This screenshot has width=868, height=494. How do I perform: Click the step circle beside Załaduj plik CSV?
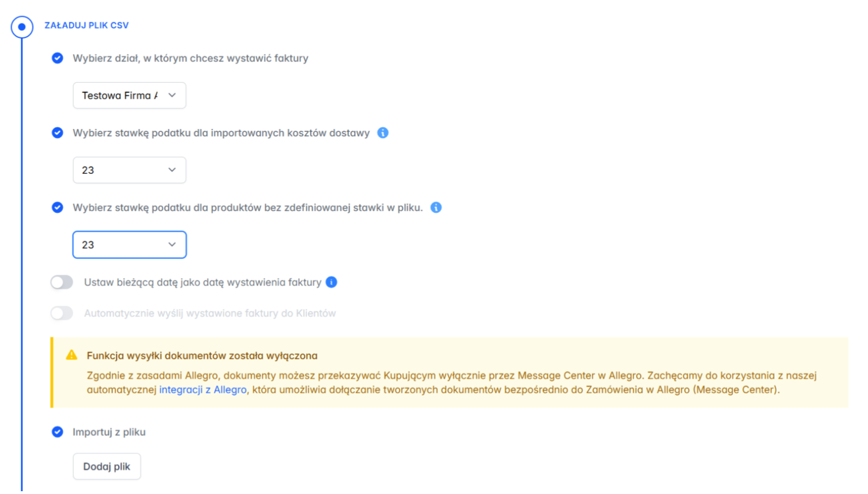point(22,27)
